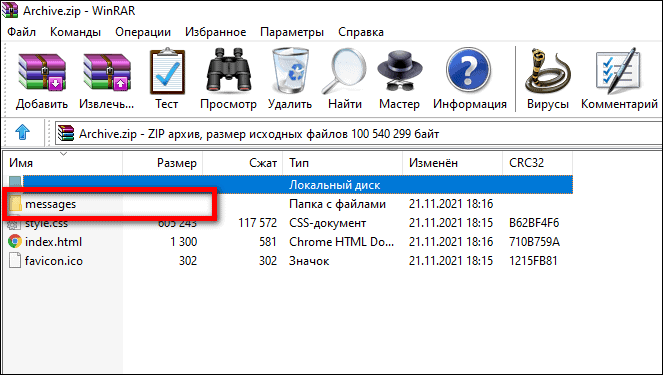Click the 117 572 compressed size cell

[x=258, y=223]
